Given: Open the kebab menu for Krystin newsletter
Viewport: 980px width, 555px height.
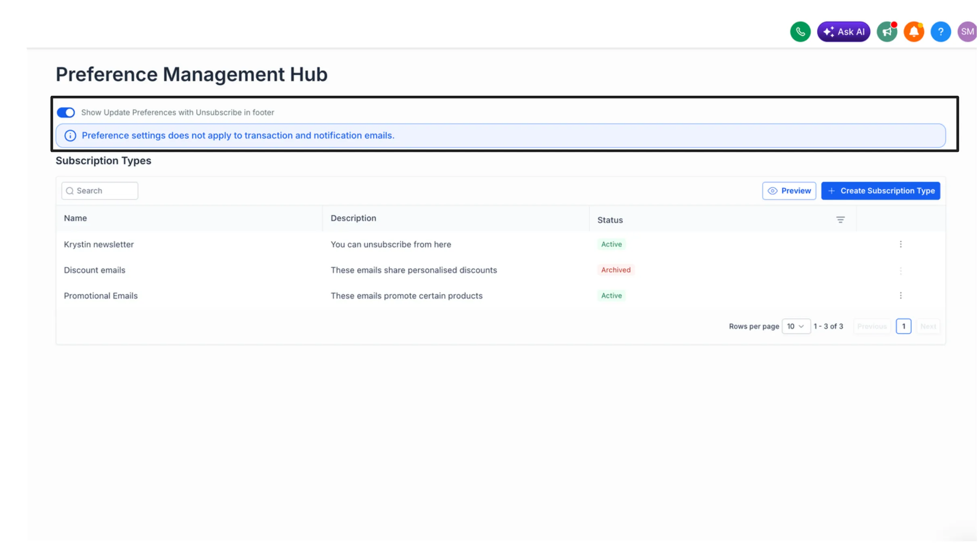Looking at the screenshot, I should 901,244.
